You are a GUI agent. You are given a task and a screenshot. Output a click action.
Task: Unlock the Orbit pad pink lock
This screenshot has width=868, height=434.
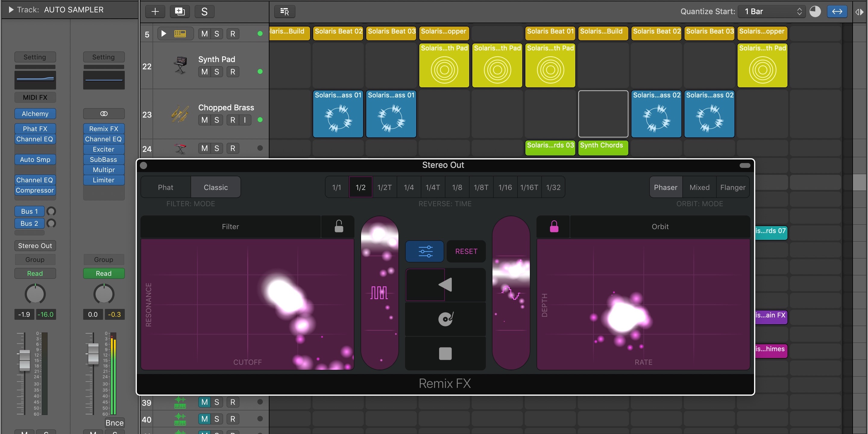[554, 226]
